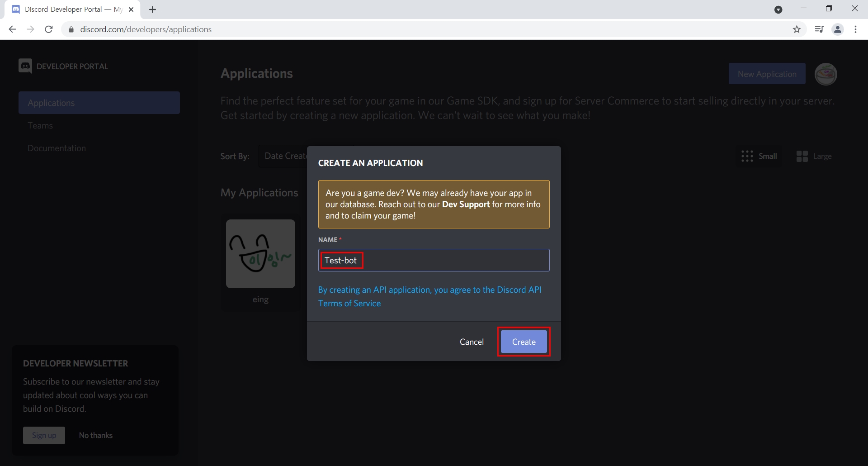Reload the current page
The image size is (868, 466).
(49, 29)
